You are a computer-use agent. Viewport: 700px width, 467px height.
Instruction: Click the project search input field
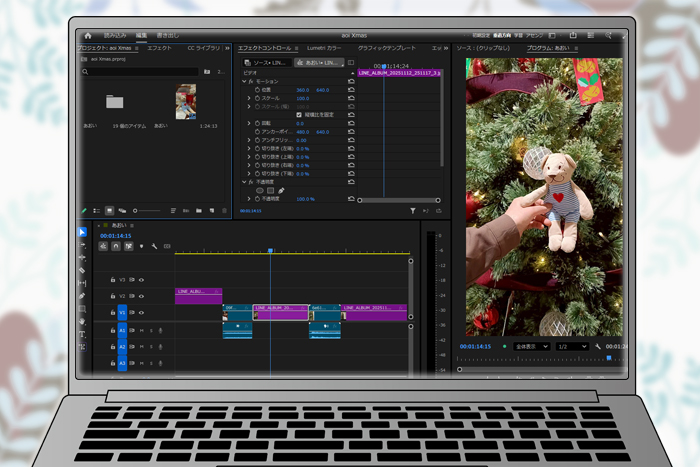click(x=140, y=72)
